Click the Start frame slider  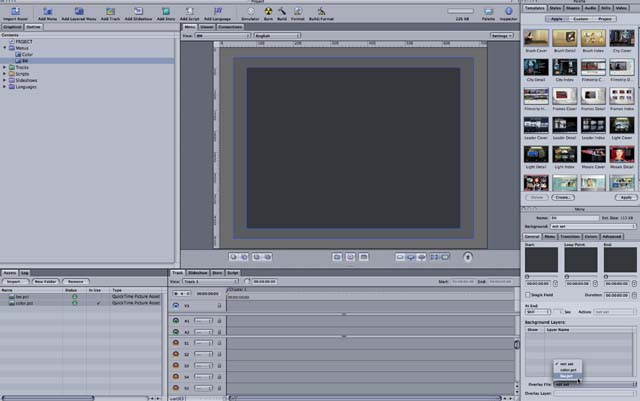[x=541, y=277]
